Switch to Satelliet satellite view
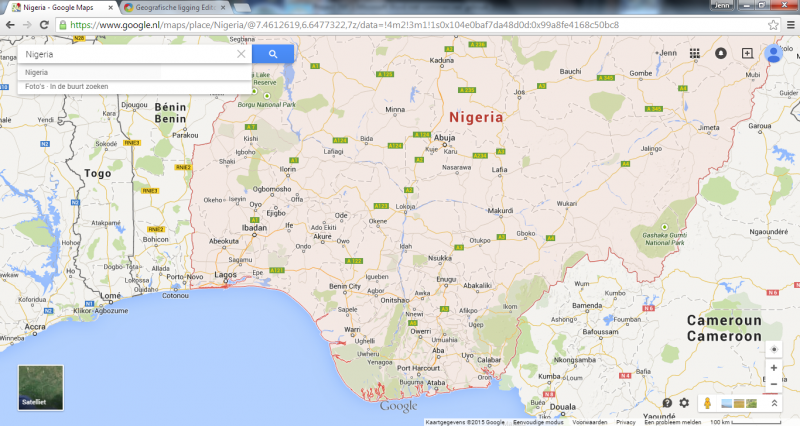 41,388
